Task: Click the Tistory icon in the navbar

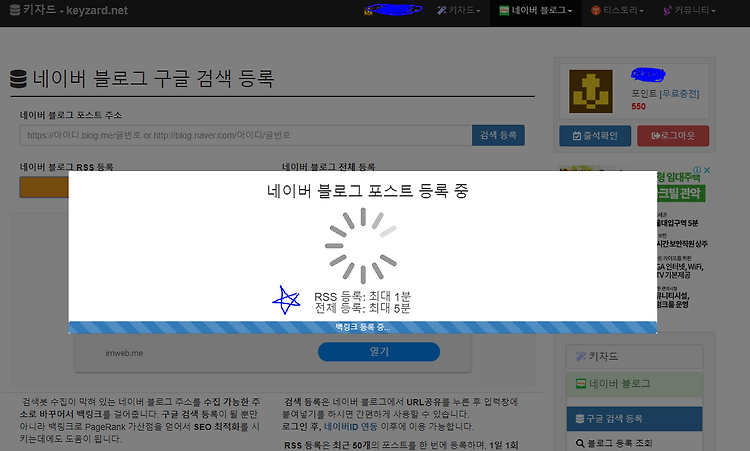Action: tap(596, 11)
